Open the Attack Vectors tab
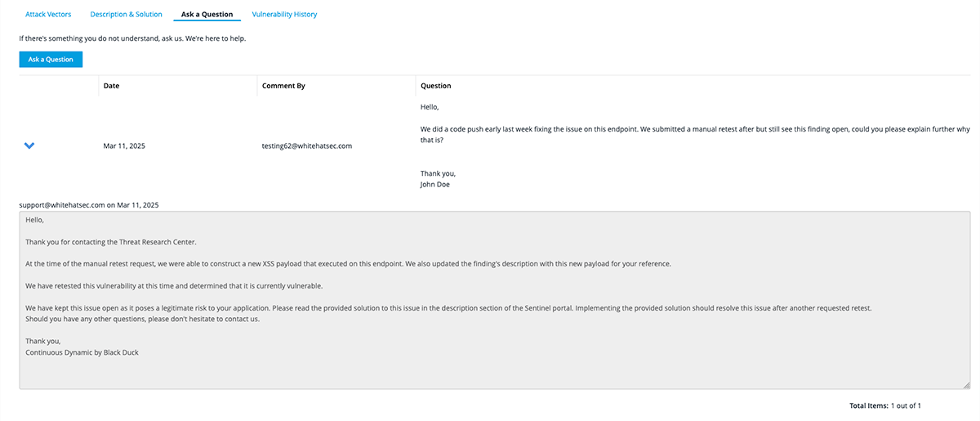The height and width of the screenshot is (421, 980). pos(48,15)
